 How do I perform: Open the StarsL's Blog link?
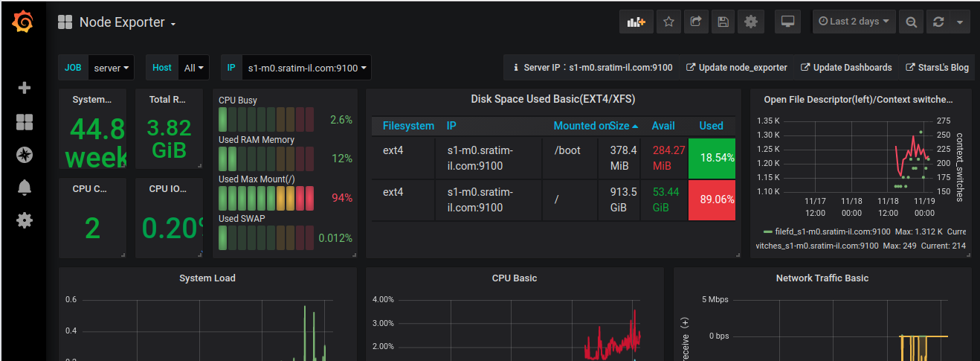click(x=938, y=68)
